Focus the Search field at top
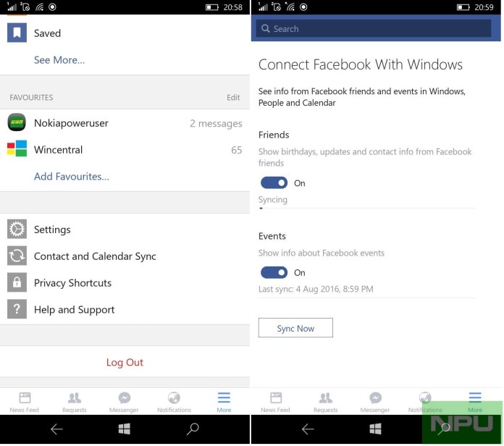The image size is (504, 446). coord(373,28)
